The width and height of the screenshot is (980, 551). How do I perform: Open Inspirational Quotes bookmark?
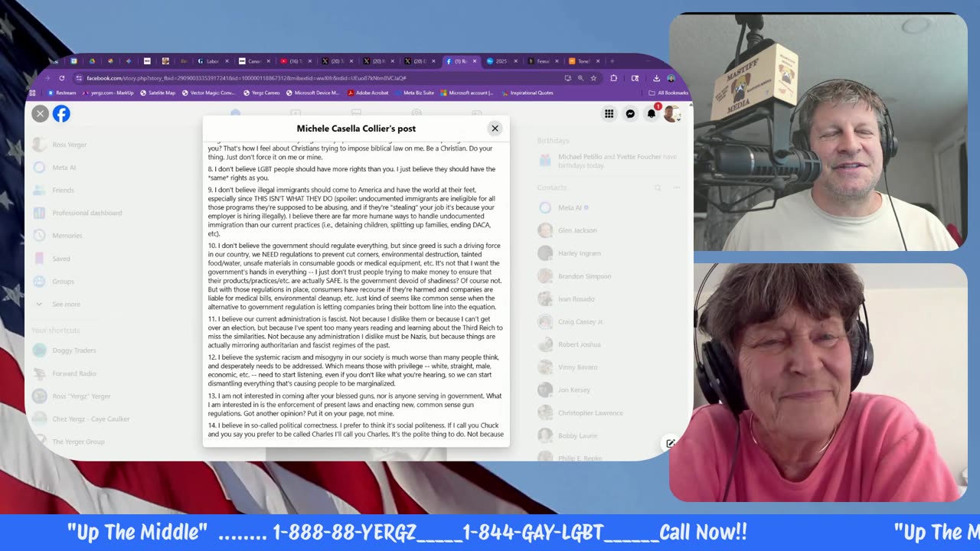click(528, 93)
